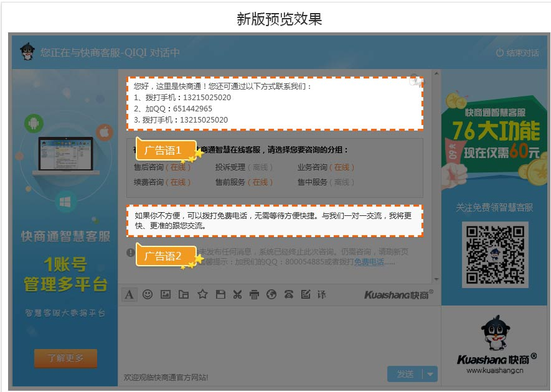Select the 投诉受理 group
This screenshot has width=551, height=392.
pos(244,167)
